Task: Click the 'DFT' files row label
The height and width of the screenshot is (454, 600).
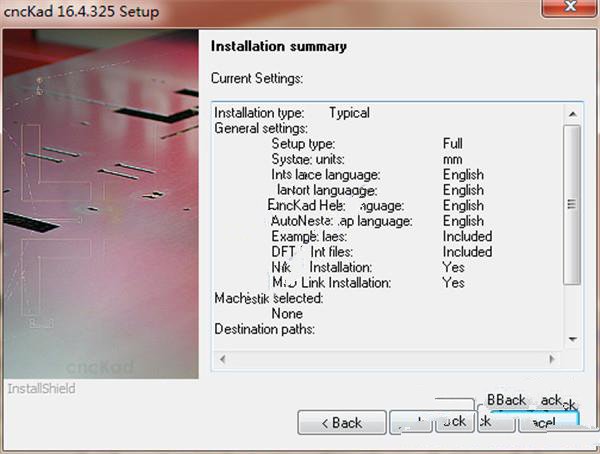Action: click(x=312, y=252)
